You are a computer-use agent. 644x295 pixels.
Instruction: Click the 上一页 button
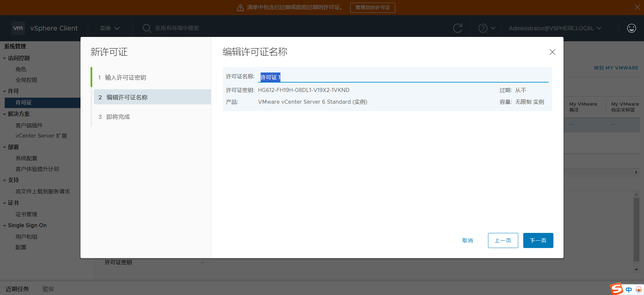[503, 240]
